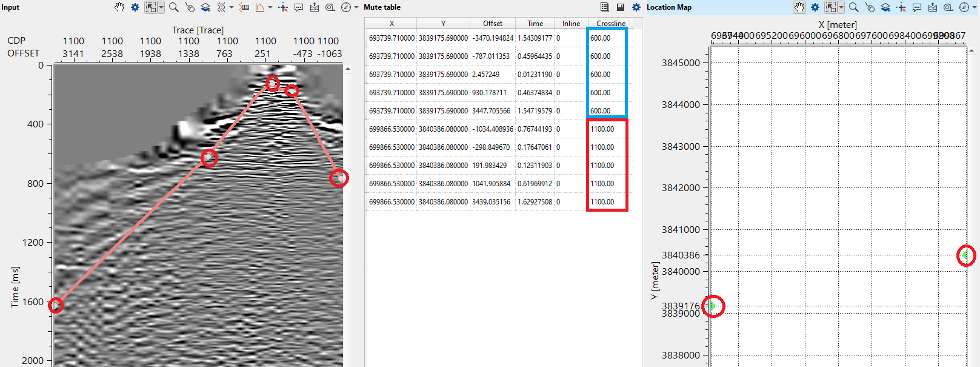
Task: Click mute pick point near 1600 ms
Action: 56,305
